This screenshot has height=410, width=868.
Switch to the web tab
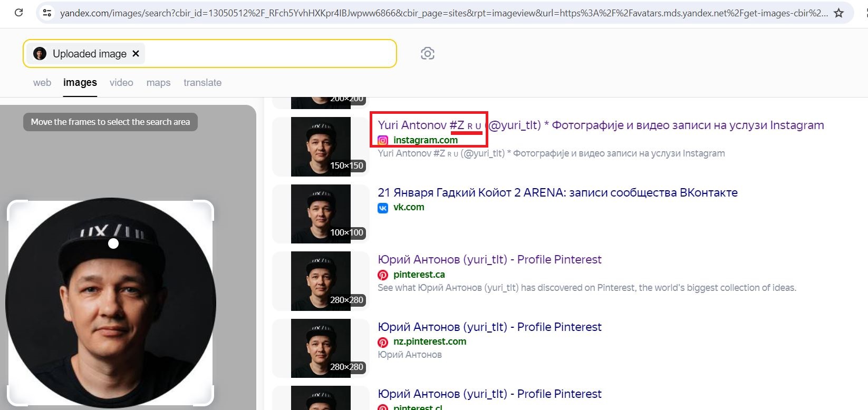pos(42,83)
